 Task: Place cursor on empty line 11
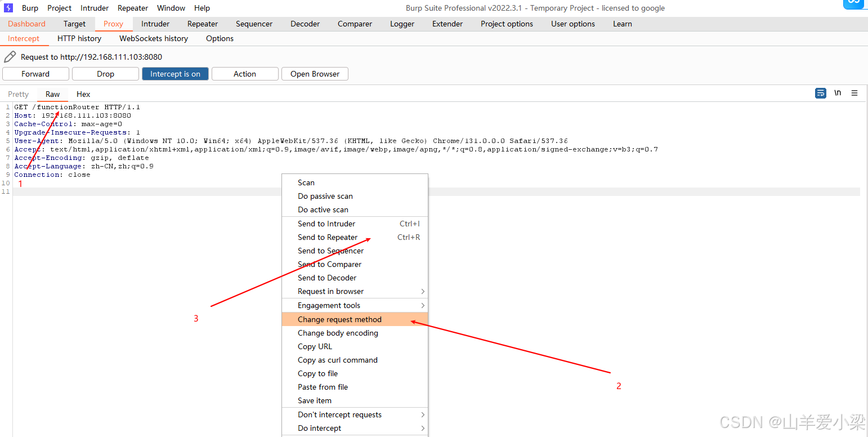coord(436,191)
